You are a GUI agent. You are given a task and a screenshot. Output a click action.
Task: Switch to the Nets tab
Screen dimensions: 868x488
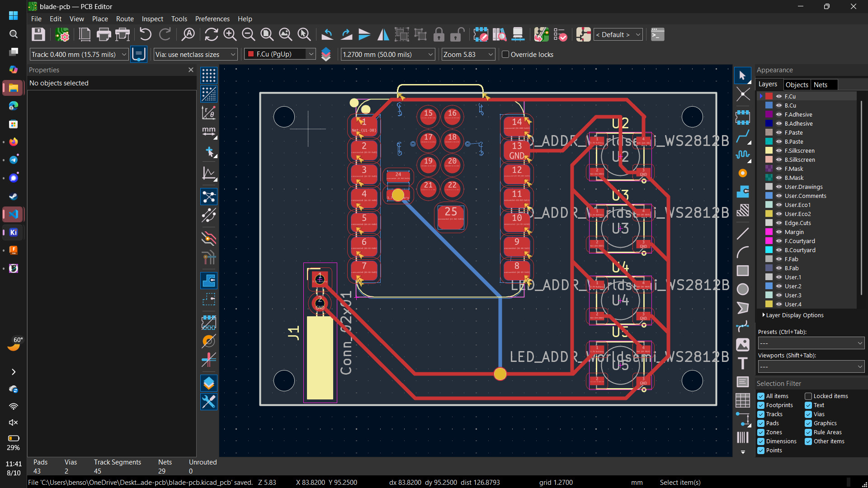(821, 84)
